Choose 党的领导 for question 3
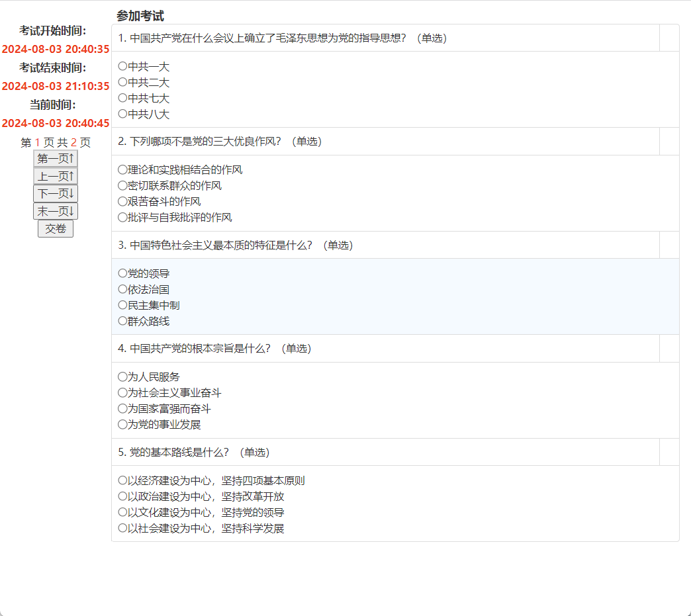Screen dimensions: 691x616 pyautogui.click(x=122, y=273)
